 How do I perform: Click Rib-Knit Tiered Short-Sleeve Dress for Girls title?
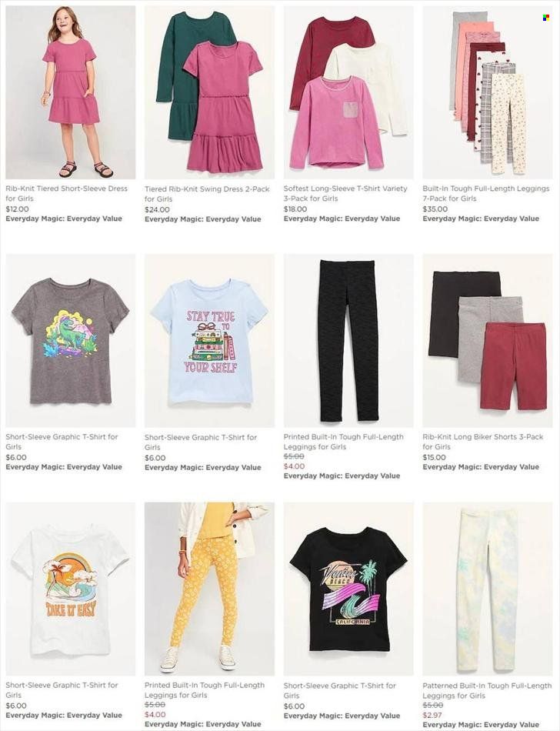click(x=66, y=193)
